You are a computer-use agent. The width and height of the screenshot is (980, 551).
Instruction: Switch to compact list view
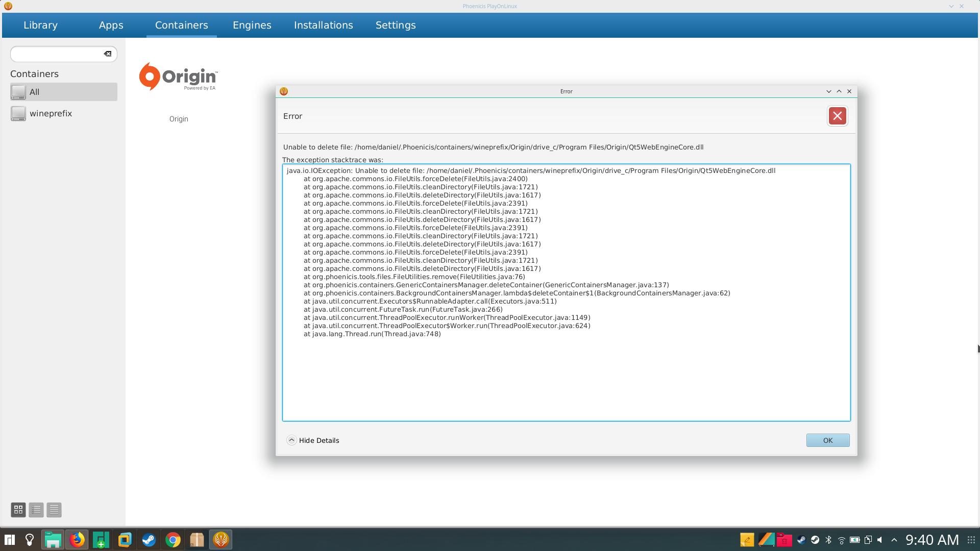point(36,510)
